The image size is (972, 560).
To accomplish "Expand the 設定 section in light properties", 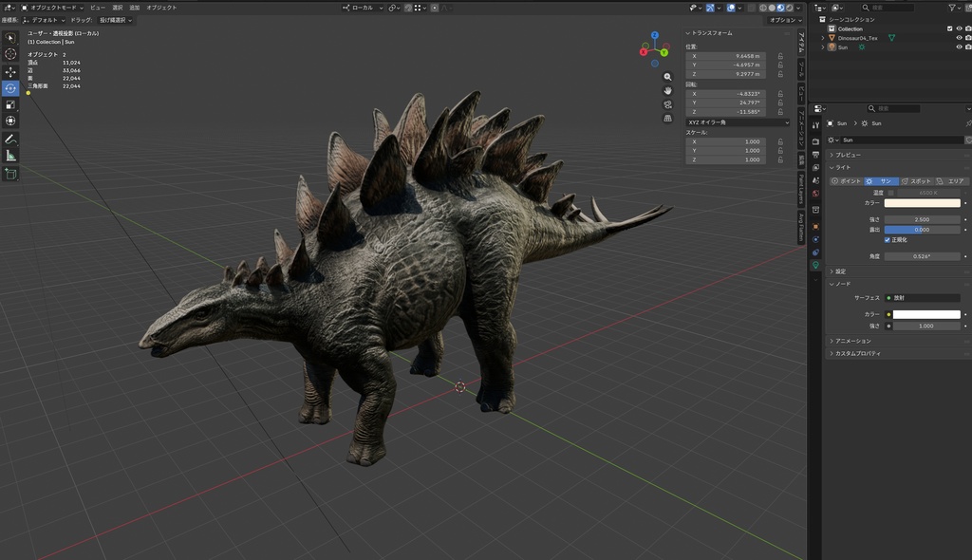I will tap(839, 271).
